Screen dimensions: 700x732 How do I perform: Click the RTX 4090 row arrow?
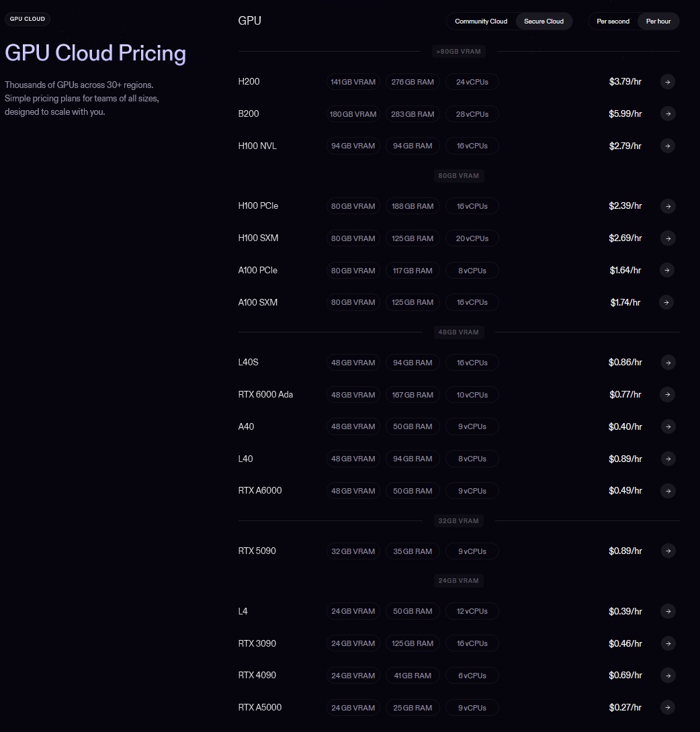[x=668, y=675]
